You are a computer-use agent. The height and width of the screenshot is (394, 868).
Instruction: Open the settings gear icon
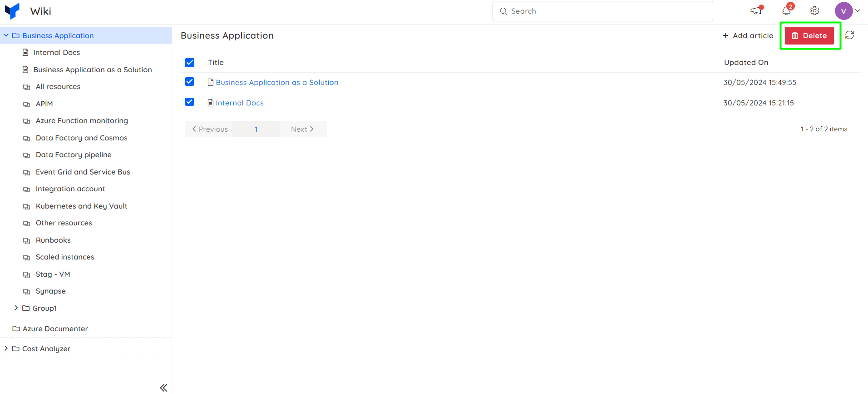tap(815, 11)
